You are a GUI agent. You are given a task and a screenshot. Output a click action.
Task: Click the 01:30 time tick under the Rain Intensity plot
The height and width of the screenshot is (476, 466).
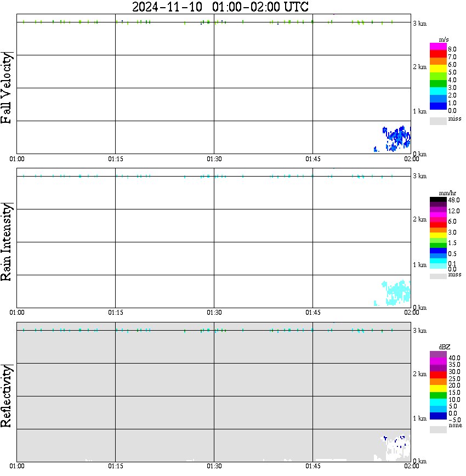tap(214, 313)
